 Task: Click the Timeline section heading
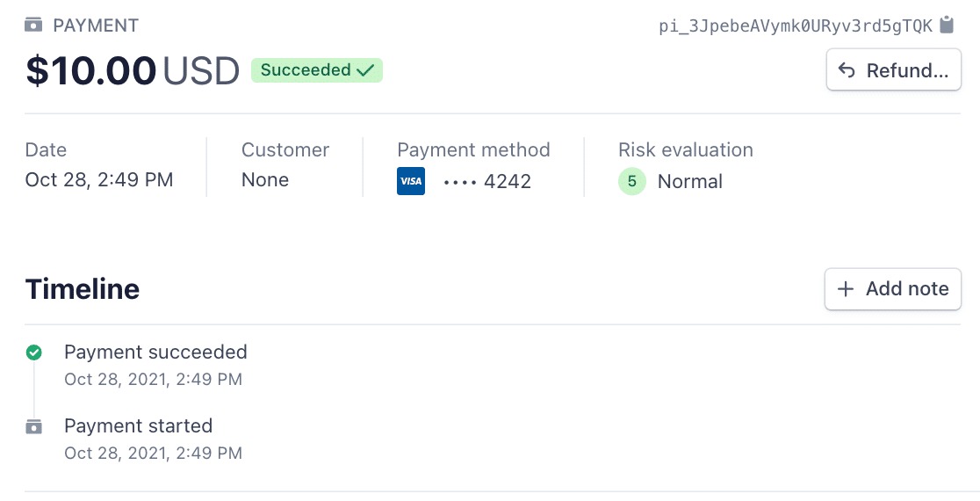pyautogui.click(x=83, y=289)
